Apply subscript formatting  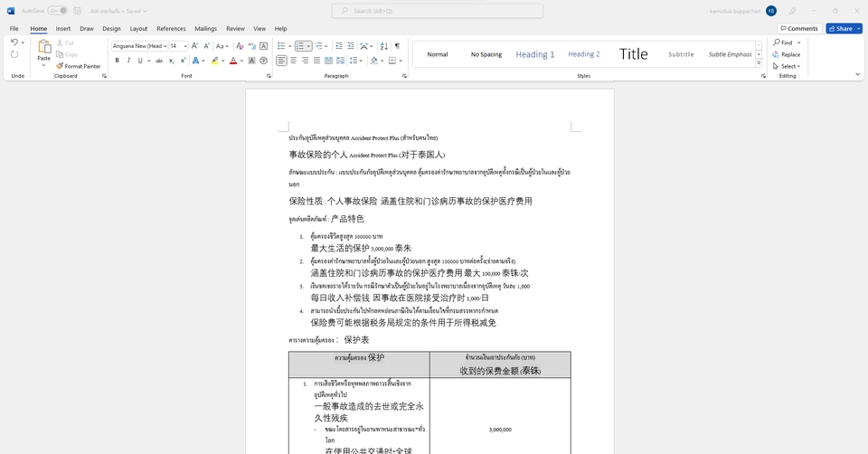coord(172,61)
